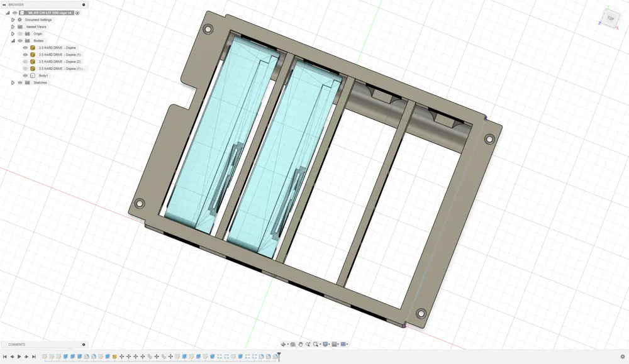The height and width of the screenshot is (364, 629).
Task: Open Fit zoom dropdown arrow
Action: pos(320,345)
